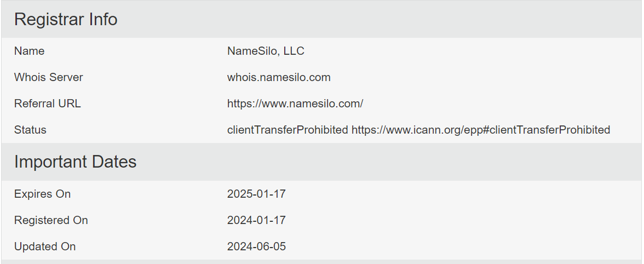Click the word Server in Whois Server label
Screen dimensions: 644x264
coord(66,77)
